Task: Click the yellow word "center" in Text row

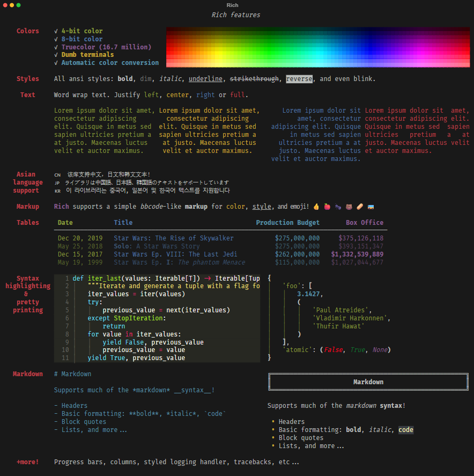Action: tap(177, 95)
